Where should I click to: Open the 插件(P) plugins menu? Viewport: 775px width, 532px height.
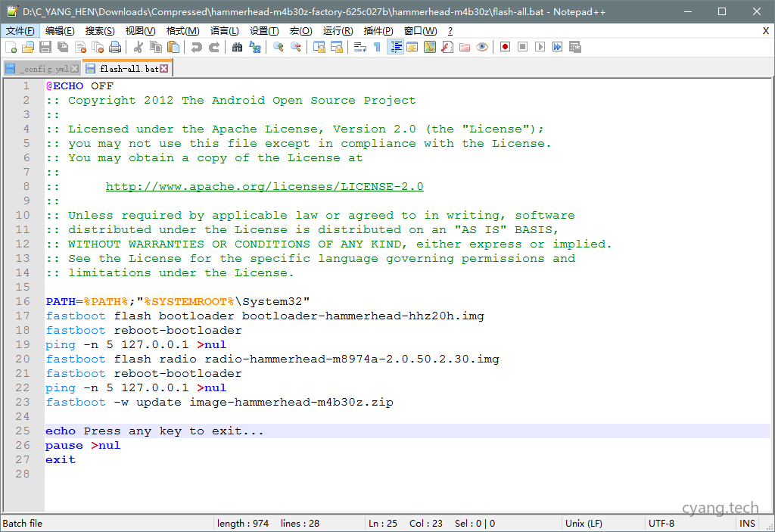(x=378, y=31)
